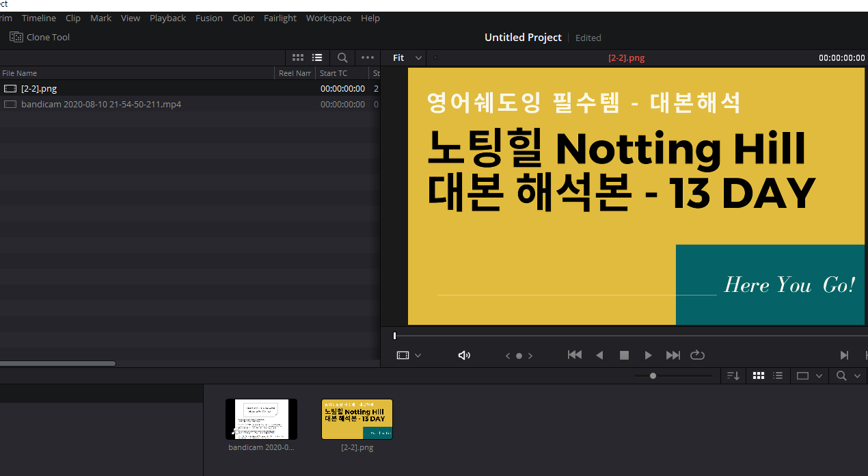Click the clip icon beside the bandicam file
The height and width of the screenshot is (476, 868).
(x=10, y=105)
